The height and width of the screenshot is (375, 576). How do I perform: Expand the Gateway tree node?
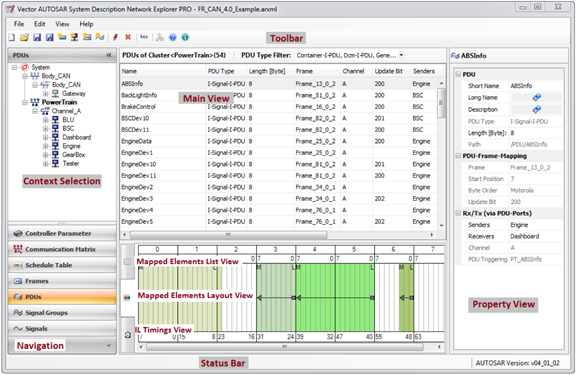point(45,94)
